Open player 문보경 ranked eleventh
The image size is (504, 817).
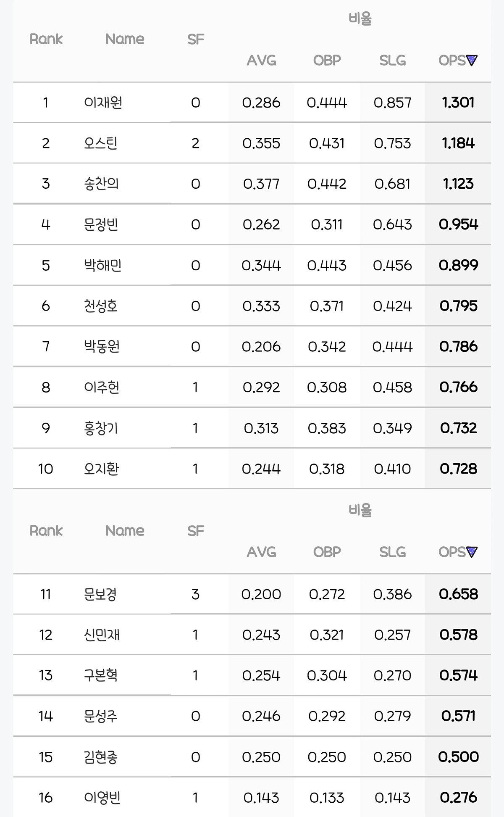pos(100,594)
